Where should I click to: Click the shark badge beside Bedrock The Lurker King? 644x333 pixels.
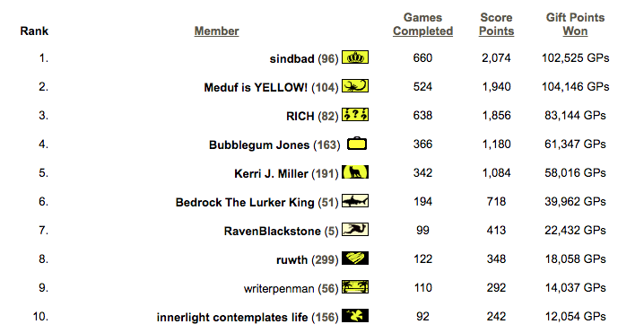[x=355, y=201]
